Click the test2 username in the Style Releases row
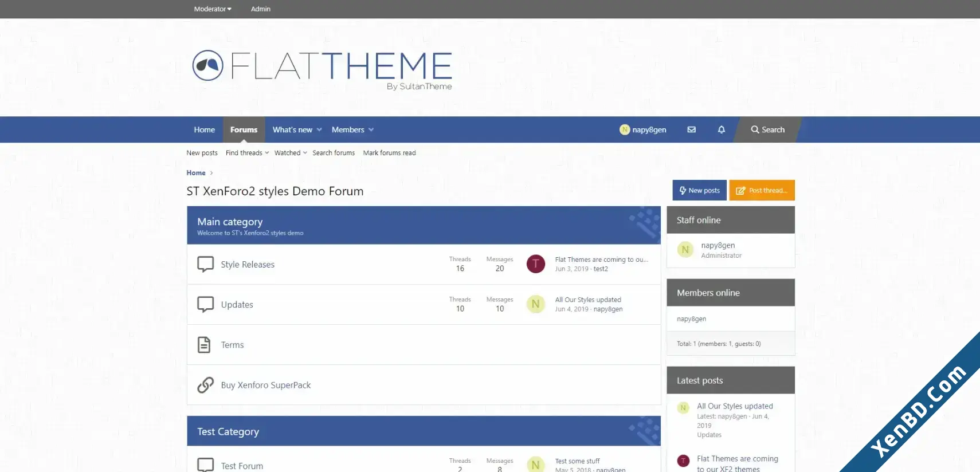 (x=601, y=269)
